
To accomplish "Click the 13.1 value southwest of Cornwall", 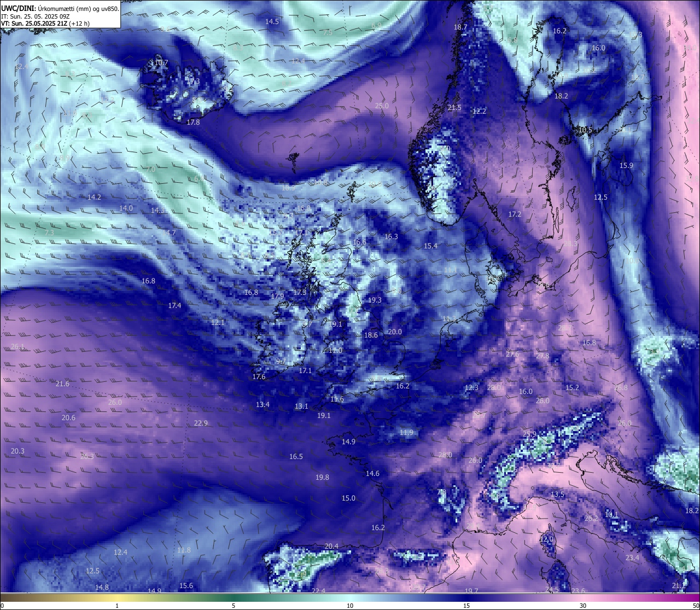I will pos(301,406).
